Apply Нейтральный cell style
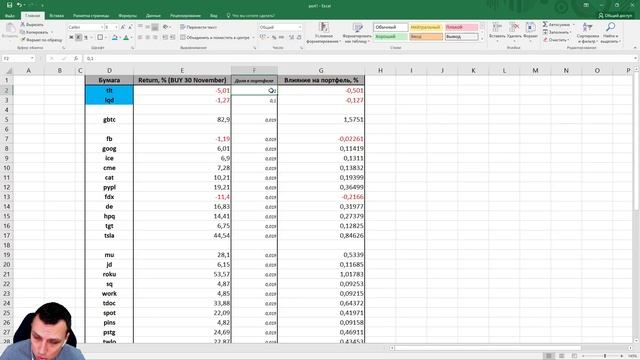 pyautogui.click(x=426, y=27)
